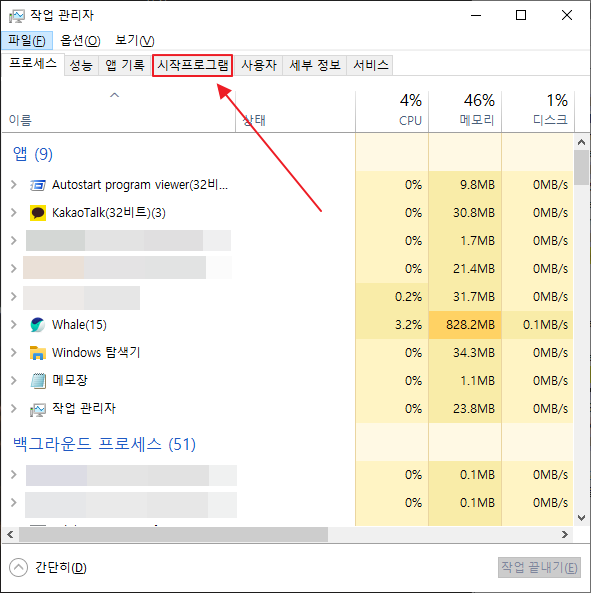Select the Whale(15) process name
Viewport: 591px width, 593px height.
[x=79, y=325]
